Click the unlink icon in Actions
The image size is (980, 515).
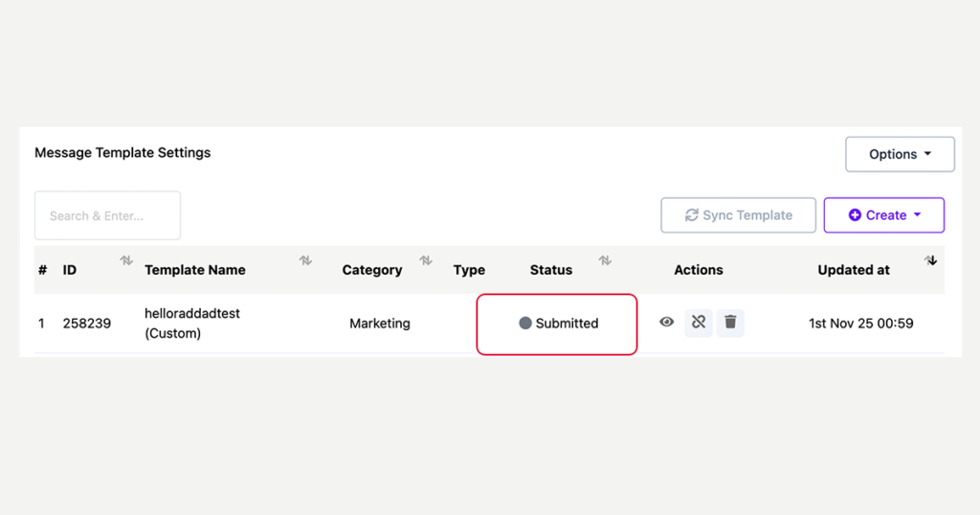pos(699,323)
